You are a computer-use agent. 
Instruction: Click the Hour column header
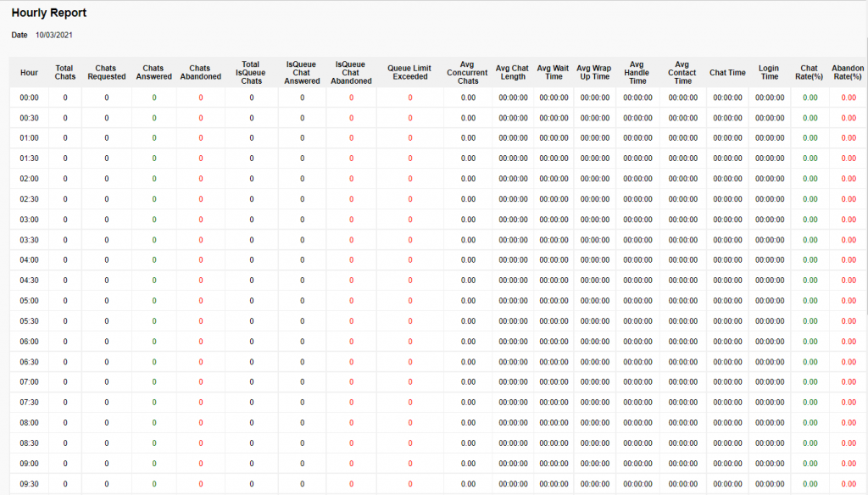pos(29,73)
